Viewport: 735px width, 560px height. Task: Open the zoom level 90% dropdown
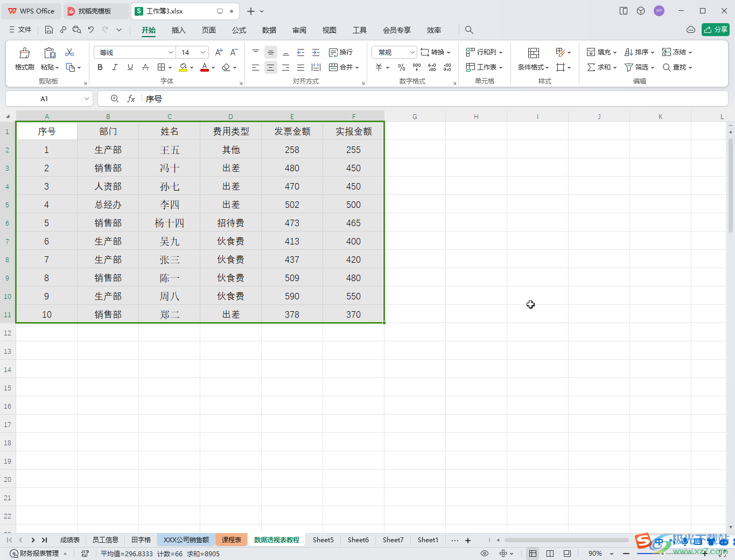click(x=612, y=554)
